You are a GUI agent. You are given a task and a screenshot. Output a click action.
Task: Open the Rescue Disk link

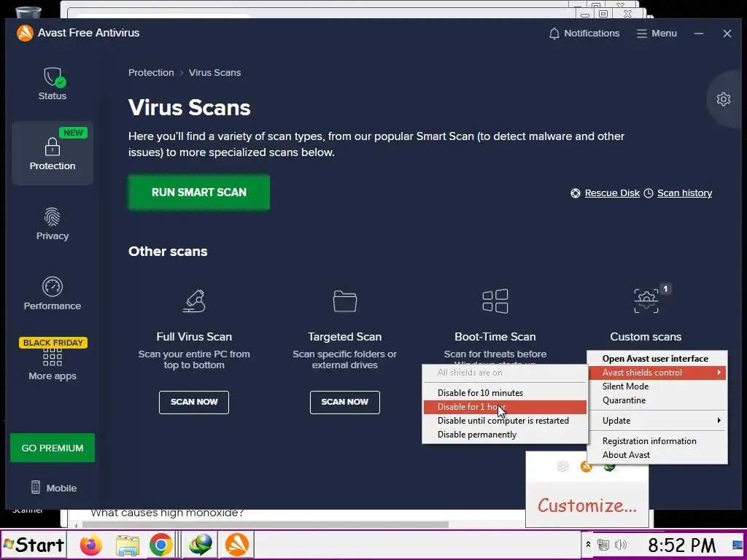(612, 192)
